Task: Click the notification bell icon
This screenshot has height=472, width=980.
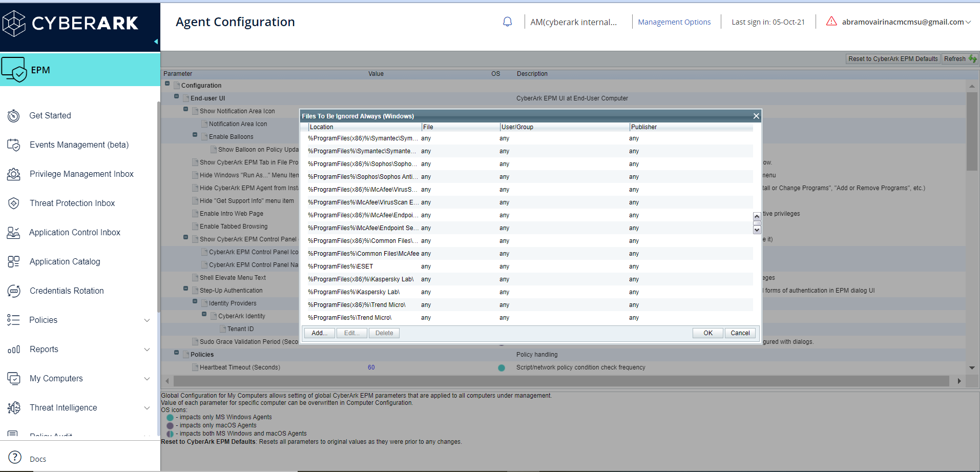Action: pos(507,22)
